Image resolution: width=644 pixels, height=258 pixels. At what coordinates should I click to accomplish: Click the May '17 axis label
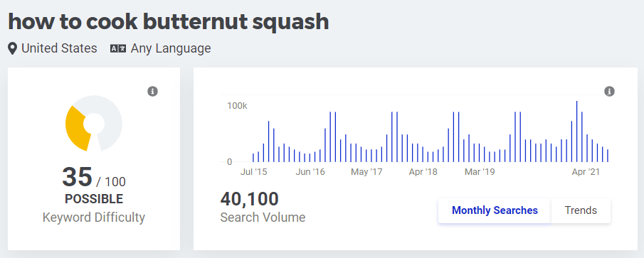coord(366,172)
